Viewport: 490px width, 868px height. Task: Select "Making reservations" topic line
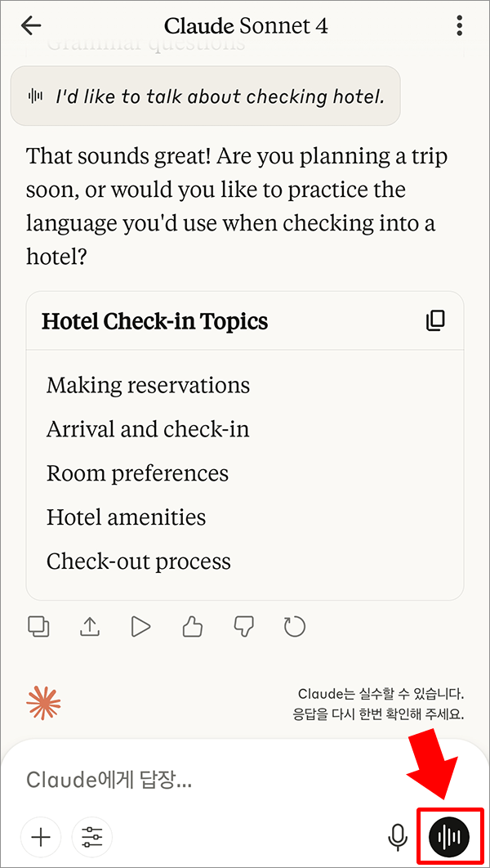(148, 385)
